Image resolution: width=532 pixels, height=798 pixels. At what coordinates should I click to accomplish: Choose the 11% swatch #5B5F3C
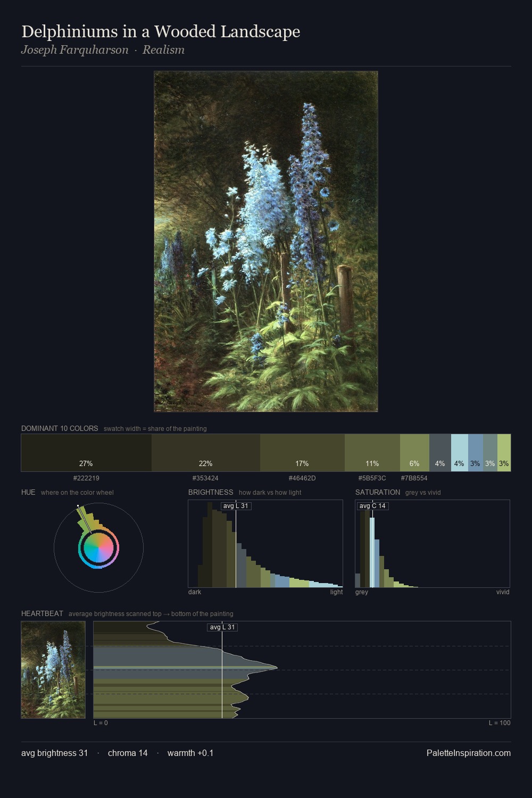pos(372,453)
